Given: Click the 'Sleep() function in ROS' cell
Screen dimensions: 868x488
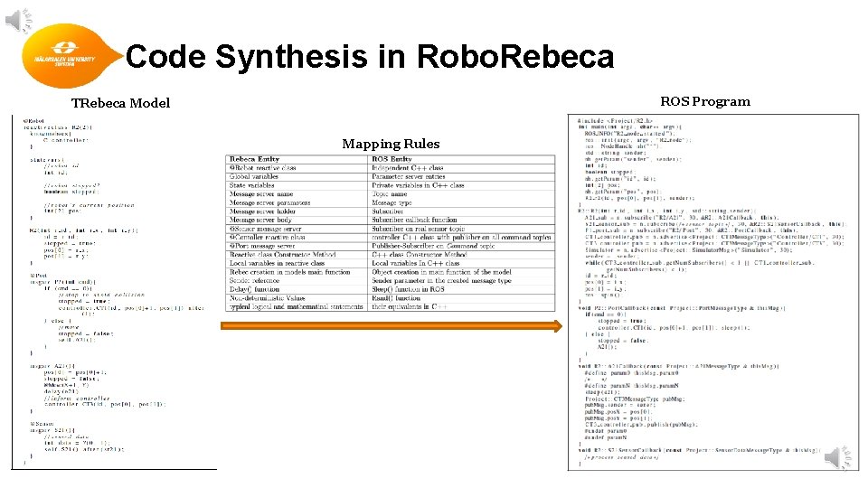Looking at the screenshot, I should point(462,289).
